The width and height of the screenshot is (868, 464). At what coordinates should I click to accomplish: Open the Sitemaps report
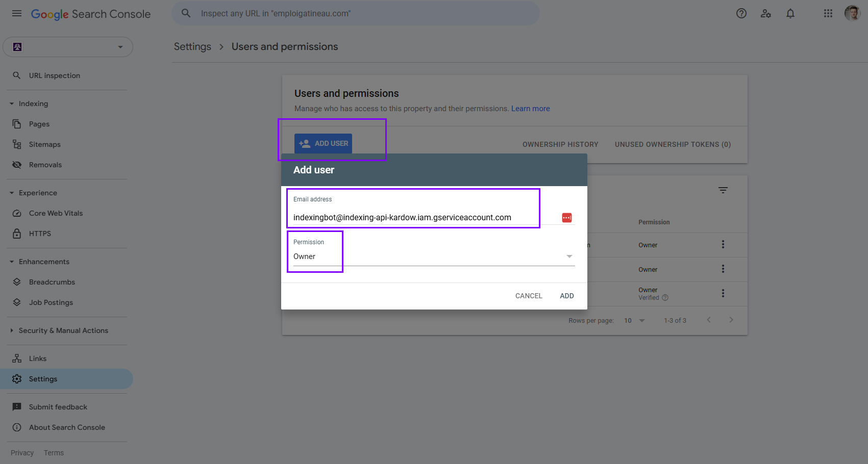[44, 144]
